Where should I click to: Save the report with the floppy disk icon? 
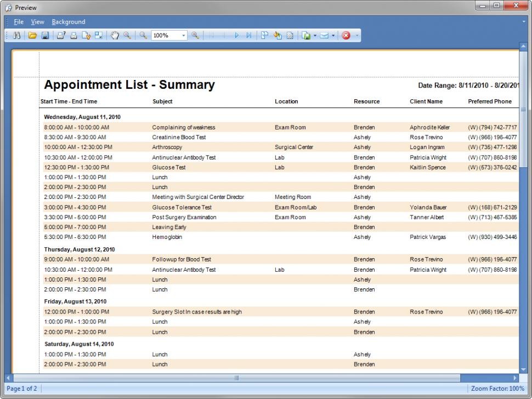coord(45,35)
